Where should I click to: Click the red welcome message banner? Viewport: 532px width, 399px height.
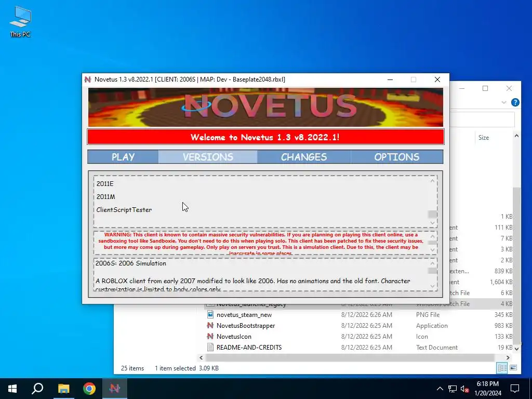(265, 137)
